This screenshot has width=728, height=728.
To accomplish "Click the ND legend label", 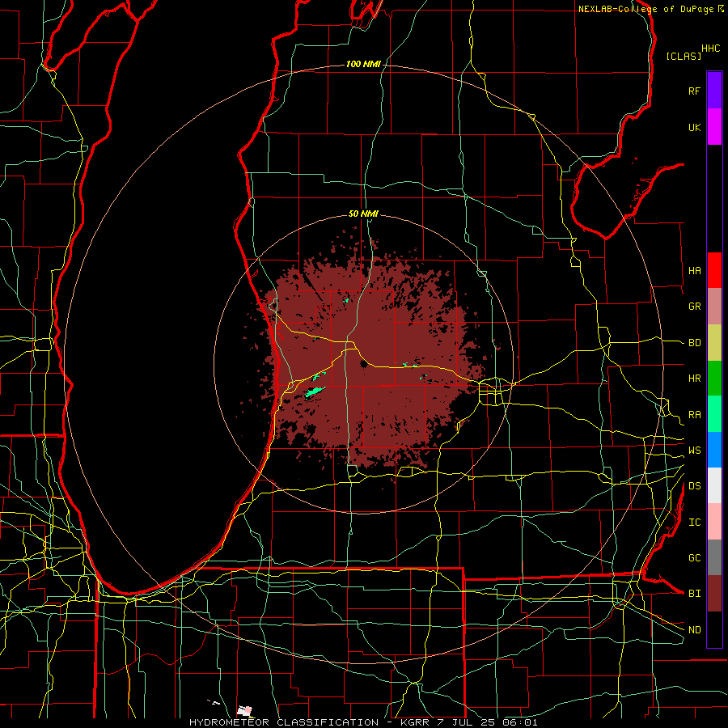I will 694,630.
